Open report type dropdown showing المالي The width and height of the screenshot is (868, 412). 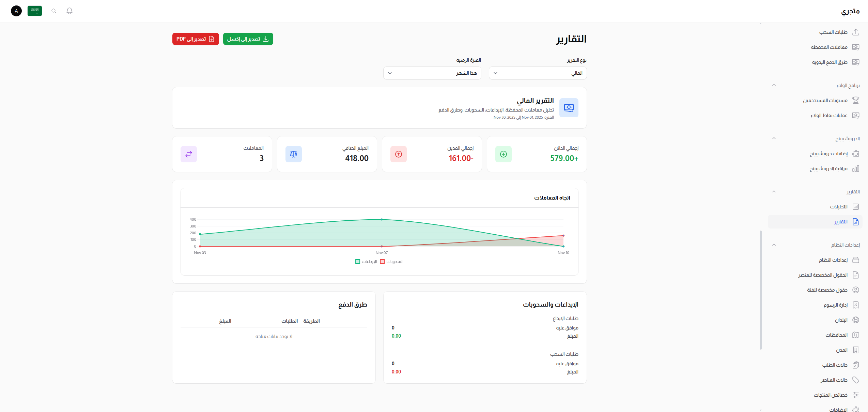[538, 73]
